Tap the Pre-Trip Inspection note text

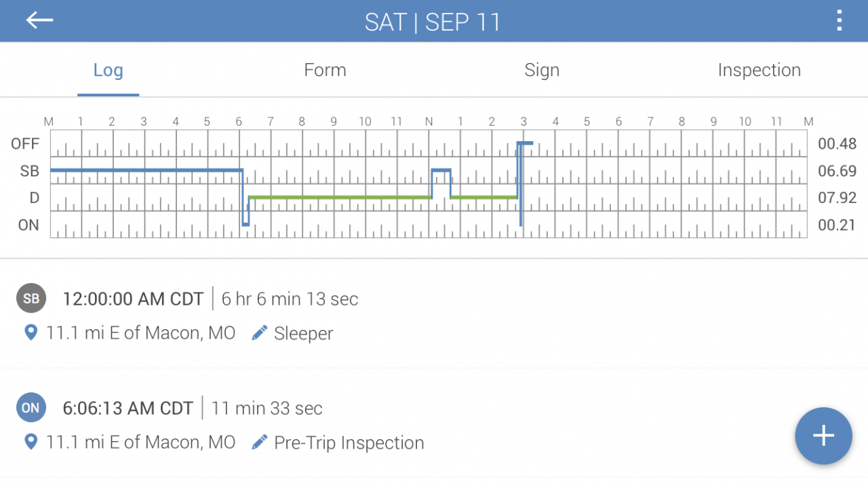(349, 443)
